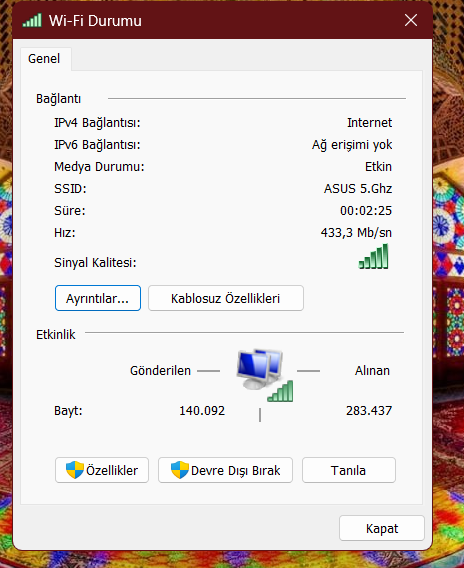Image resolution: width=464 pixels, height=568 pixels.
Task: Click the Wi-Fi Durumu title text
Action: (x=95, y=21)
